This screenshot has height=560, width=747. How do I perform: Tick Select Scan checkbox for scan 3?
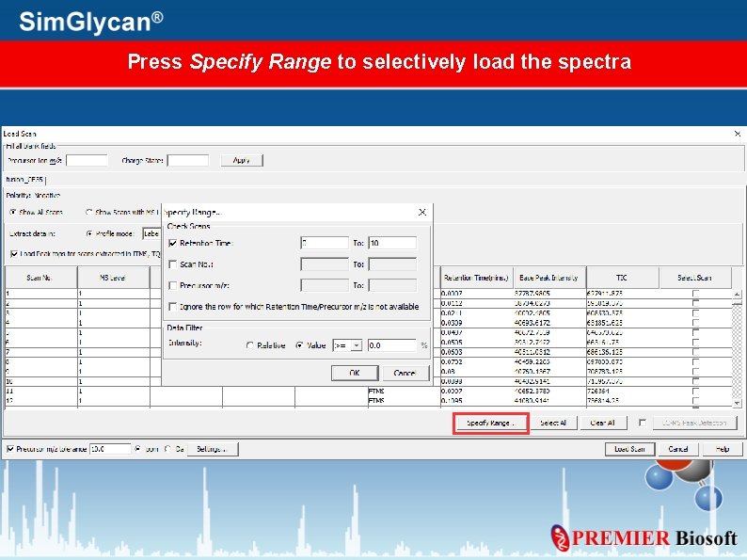[x=695, y=313]
